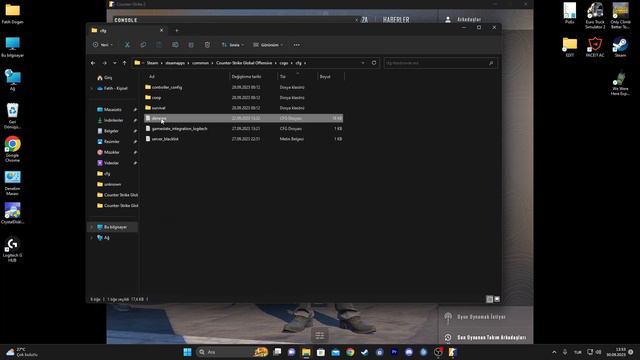Image resolution: width=640 pixels, height=360 pixels.
Task: Click csgo in address breadcrumb
Action: pos(284,63)
